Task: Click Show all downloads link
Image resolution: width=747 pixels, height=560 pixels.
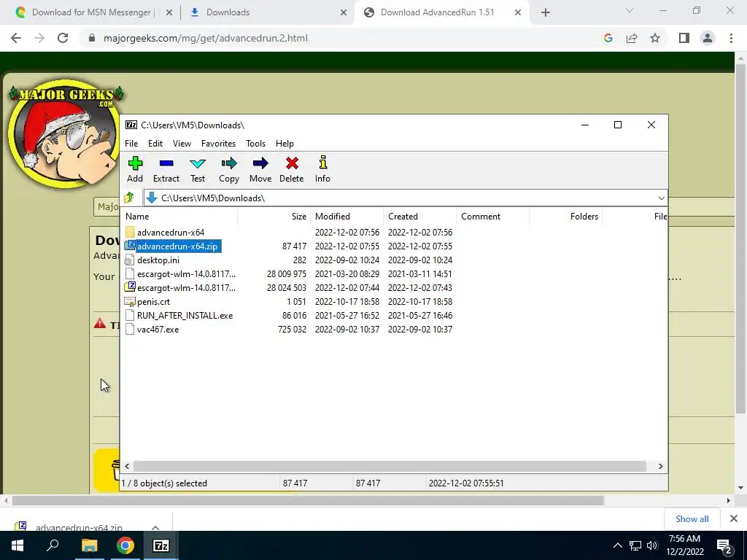Action: tap(692, 519)
